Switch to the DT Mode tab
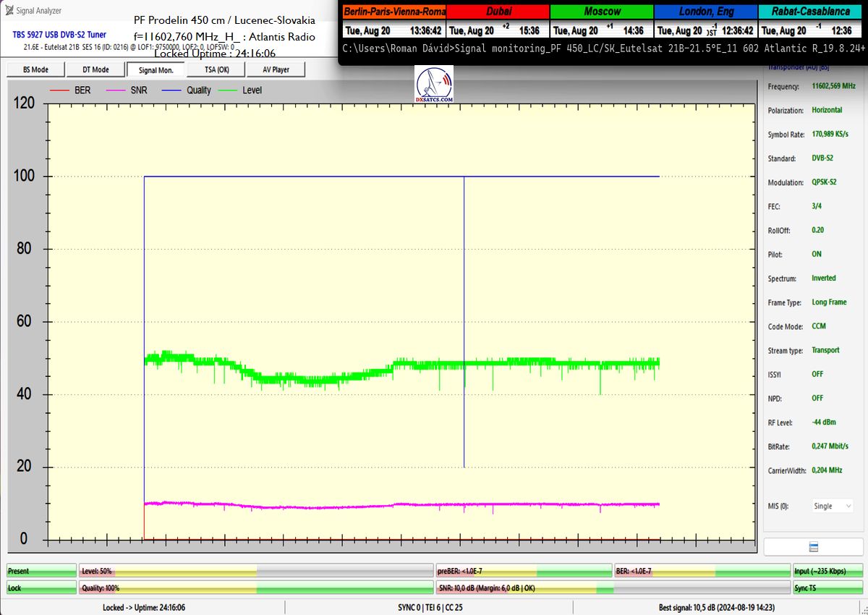Viewport: 868px width, 615px height. click(x=95, y=69)
